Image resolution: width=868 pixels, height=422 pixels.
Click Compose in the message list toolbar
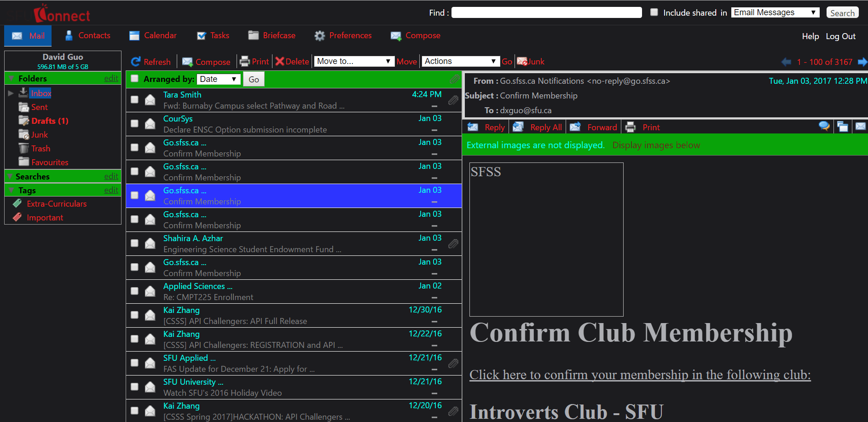206,62
